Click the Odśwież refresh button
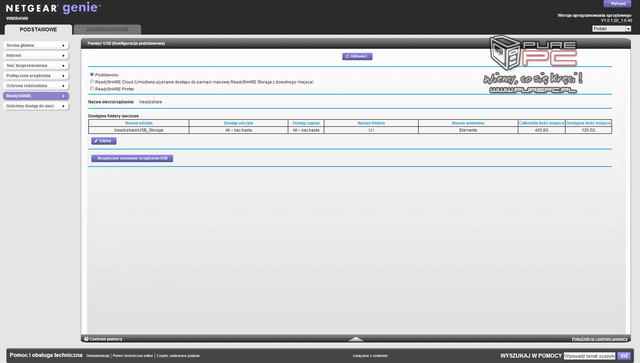The height and width of the screenshot is (363, 640). click(357, 56)
